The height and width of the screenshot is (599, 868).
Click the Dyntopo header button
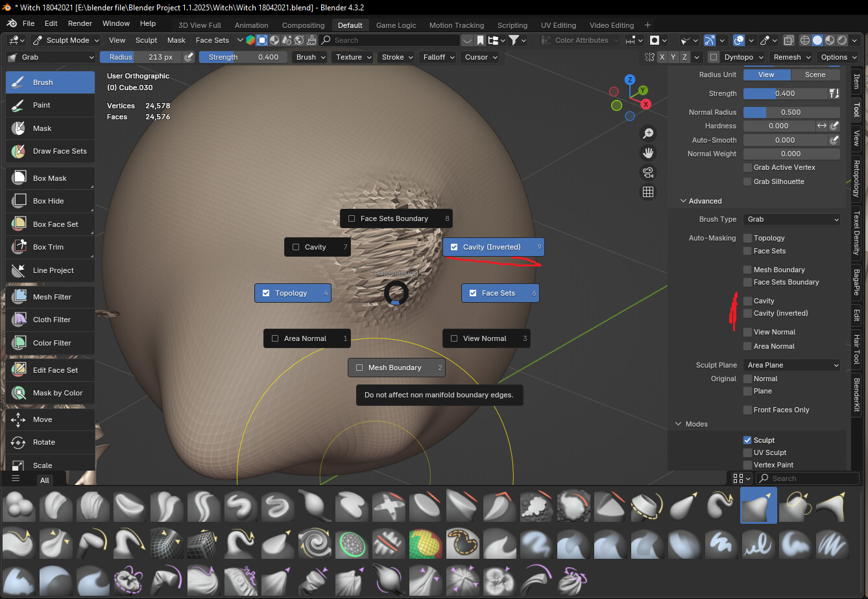pyautogui.click(x=743, y=57)
